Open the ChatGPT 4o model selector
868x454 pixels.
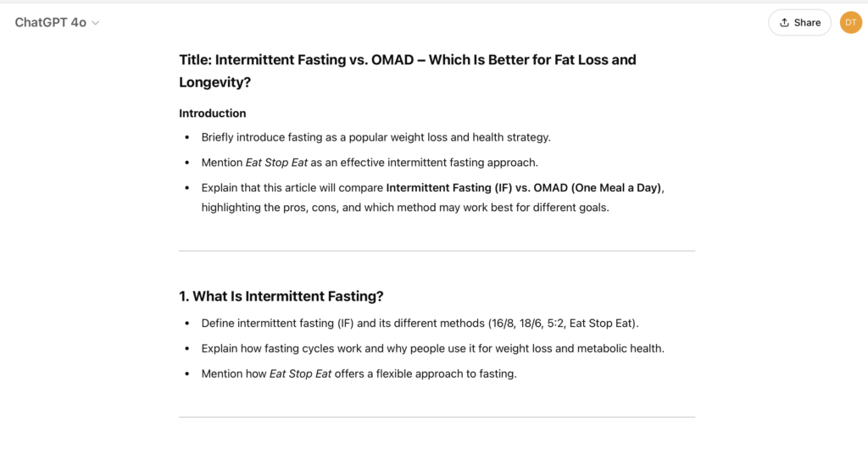(57, 23)
